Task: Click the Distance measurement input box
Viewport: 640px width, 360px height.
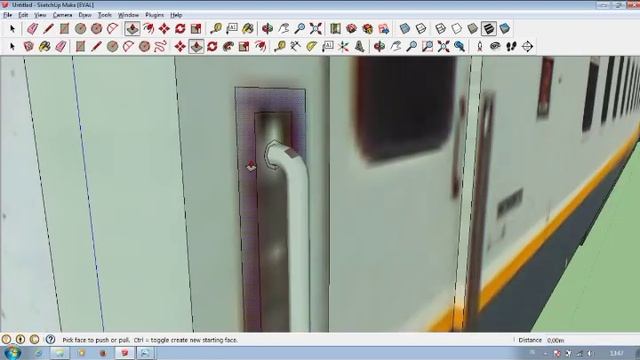Action: pyautogui.click(x=591, y=340)
